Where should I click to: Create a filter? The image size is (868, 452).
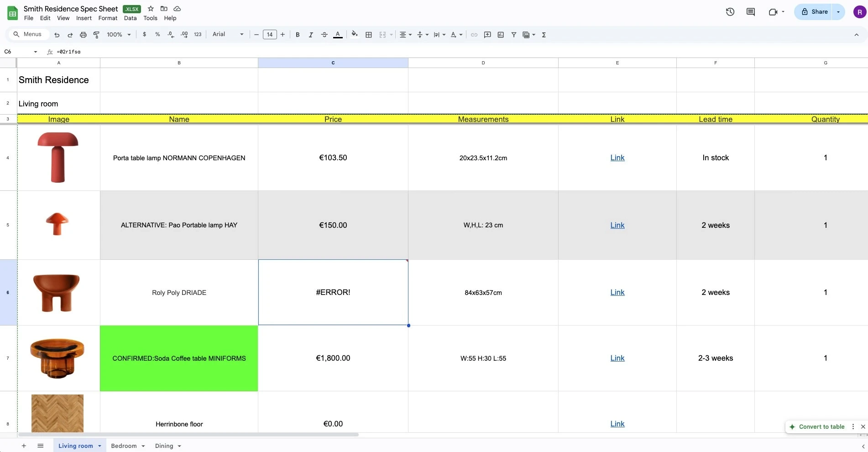pyautogui.click(x=514, y=35)
